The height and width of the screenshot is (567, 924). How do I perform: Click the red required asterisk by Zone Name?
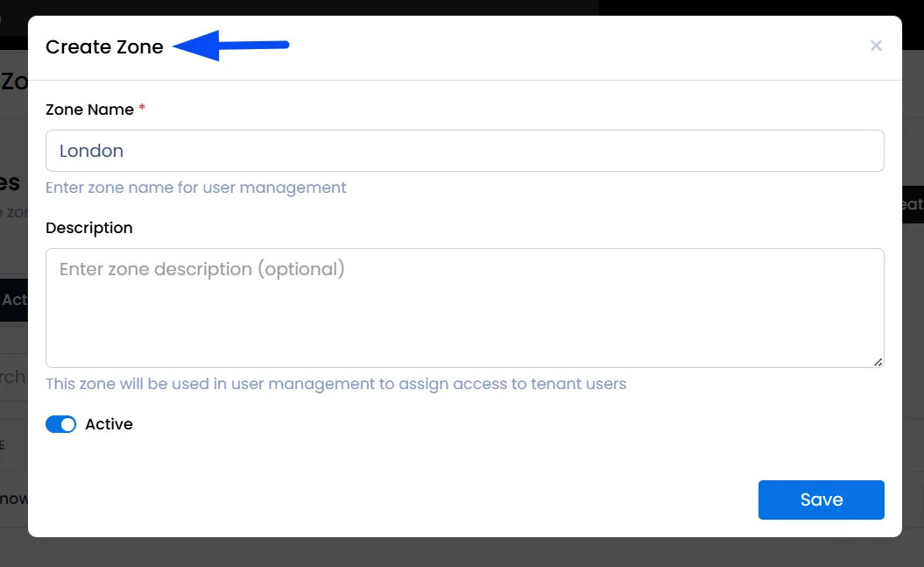142,108
